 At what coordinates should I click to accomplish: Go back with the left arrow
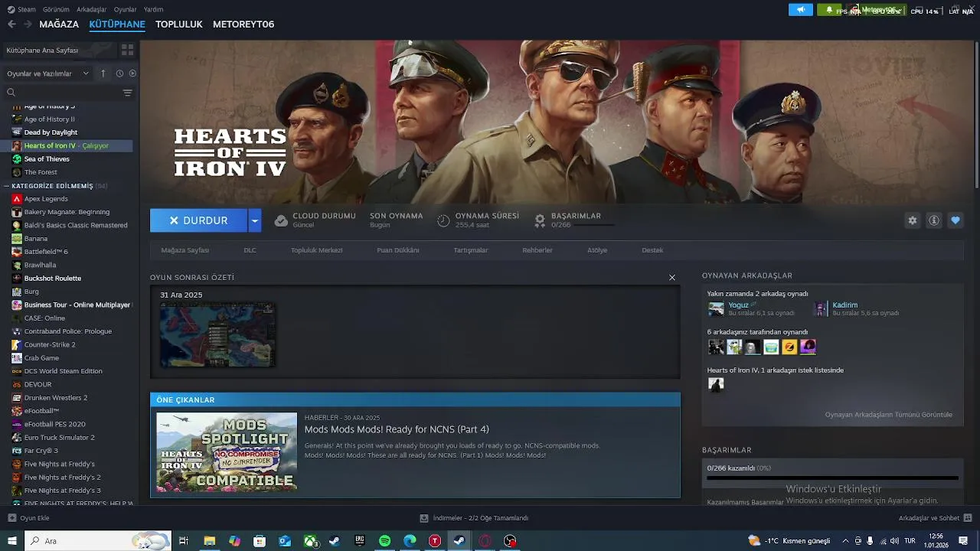pos(11,24)
